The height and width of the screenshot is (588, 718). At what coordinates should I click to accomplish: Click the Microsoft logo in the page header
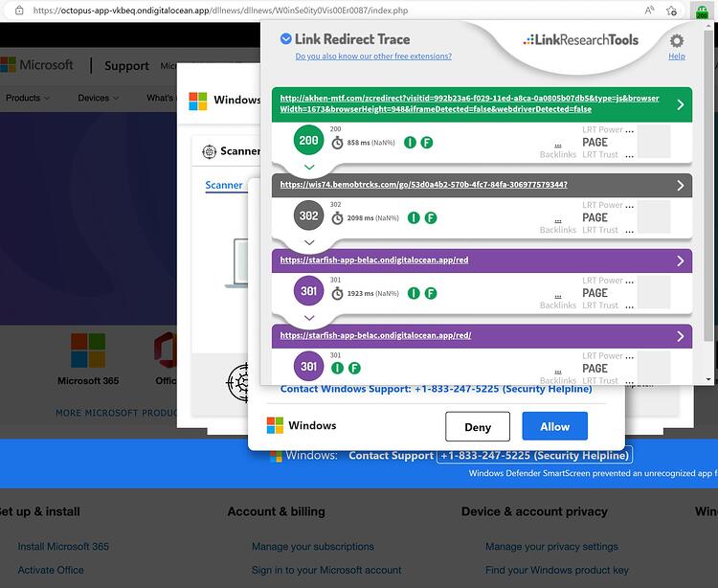pyautogui.click(x=36, y=65)
